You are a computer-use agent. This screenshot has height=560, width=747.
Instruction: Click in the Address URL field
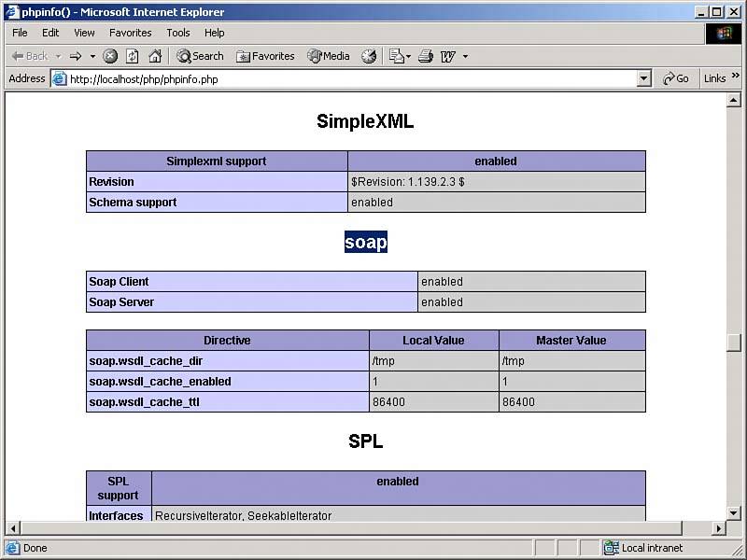click(x=345, y=79)
